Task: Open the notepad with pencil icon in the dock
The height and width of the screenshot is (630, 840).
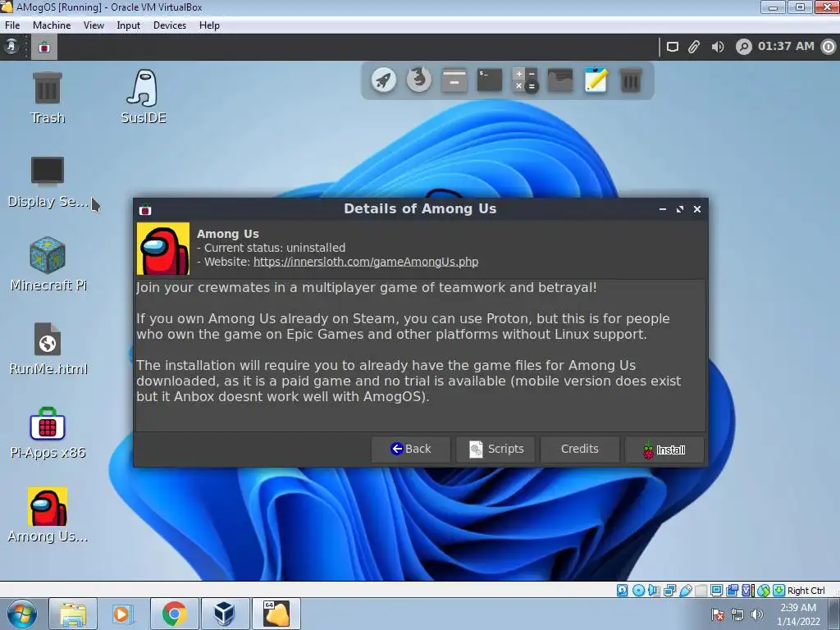Action: (x=596, y=80)
